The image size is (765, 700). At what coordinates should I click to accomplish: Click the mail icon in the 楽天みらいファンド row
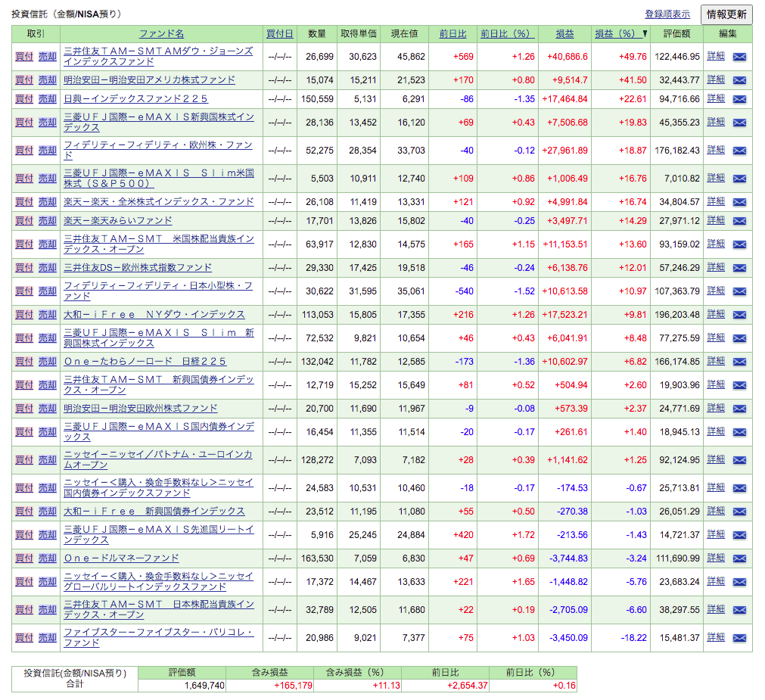coord(739,221)
